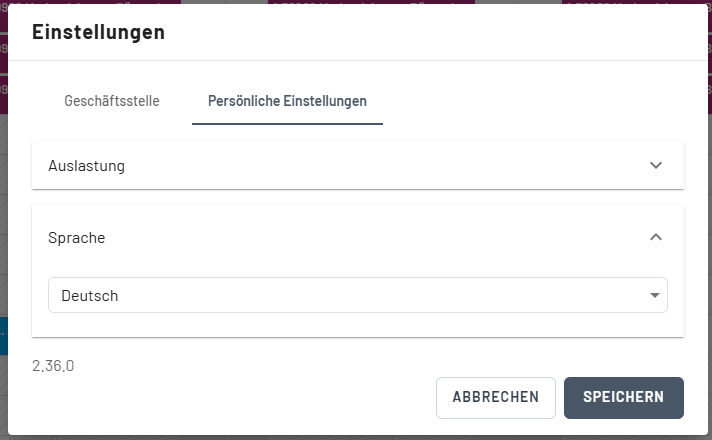Expand the Auslastung chevron arrow
The height and width of the screenshot is (440, 712).
[x=656, y=165]
